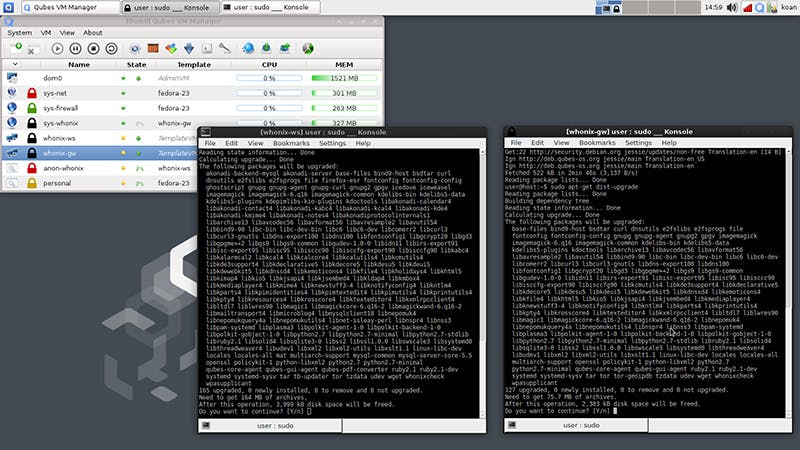Click the whonix-ws Konsole vertical scrollbar
This screenshot has height=450, width=800.
[483, 283]
